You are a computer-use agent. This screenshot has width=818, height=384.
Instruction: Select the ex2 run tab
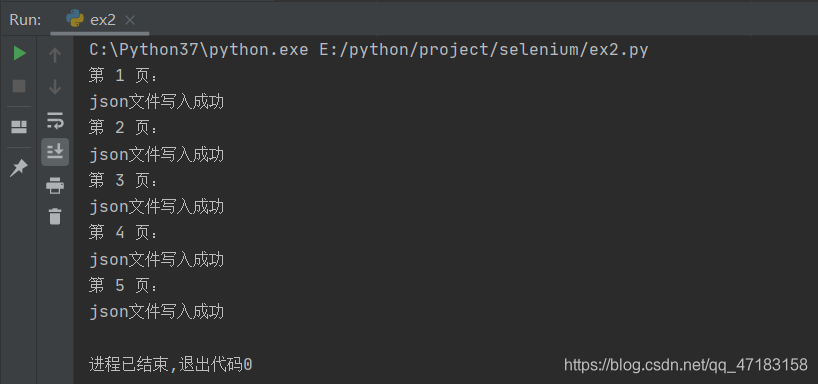[100, 20]
